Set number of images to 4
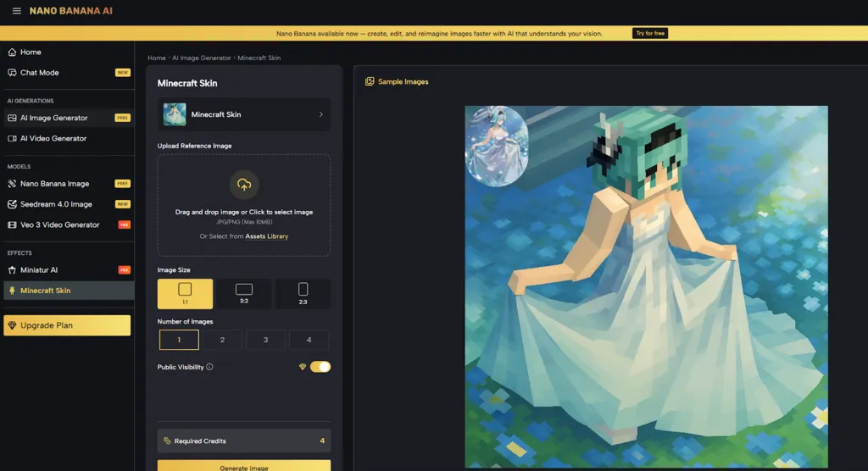The height and width of the screenshot is (471, 868). (309, 340)
